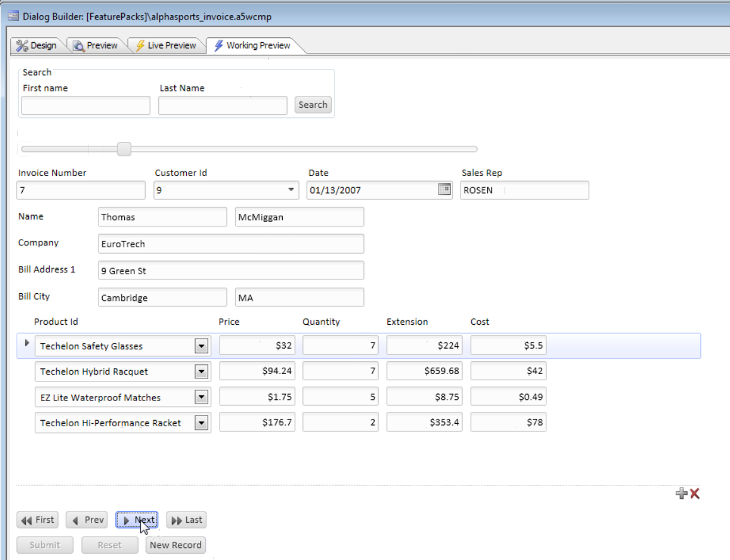Click the first name field Thomas
730x560 pixels.
pos(163,217)
